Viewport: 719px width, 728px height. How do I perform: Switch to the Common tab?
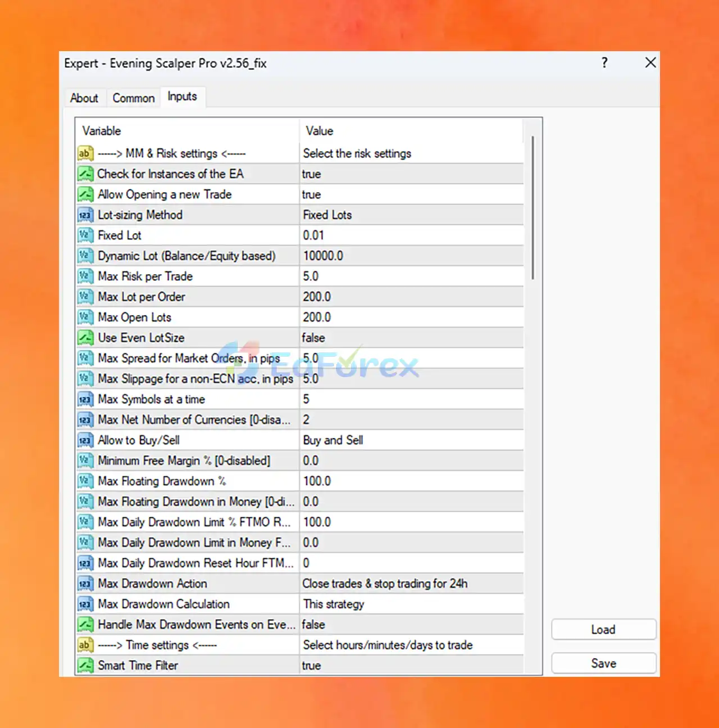(134, 98)
